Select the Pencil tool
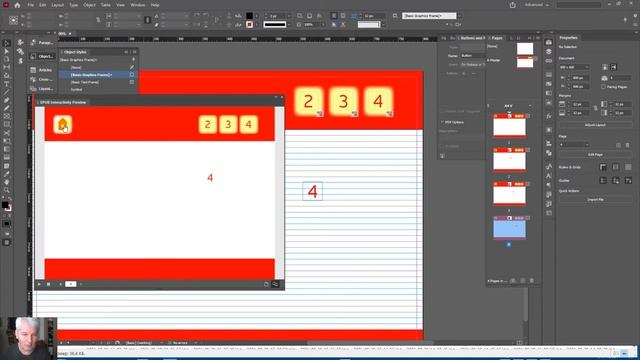The width and height of the screenshot is (640, 360). click(x=6, y=108)
